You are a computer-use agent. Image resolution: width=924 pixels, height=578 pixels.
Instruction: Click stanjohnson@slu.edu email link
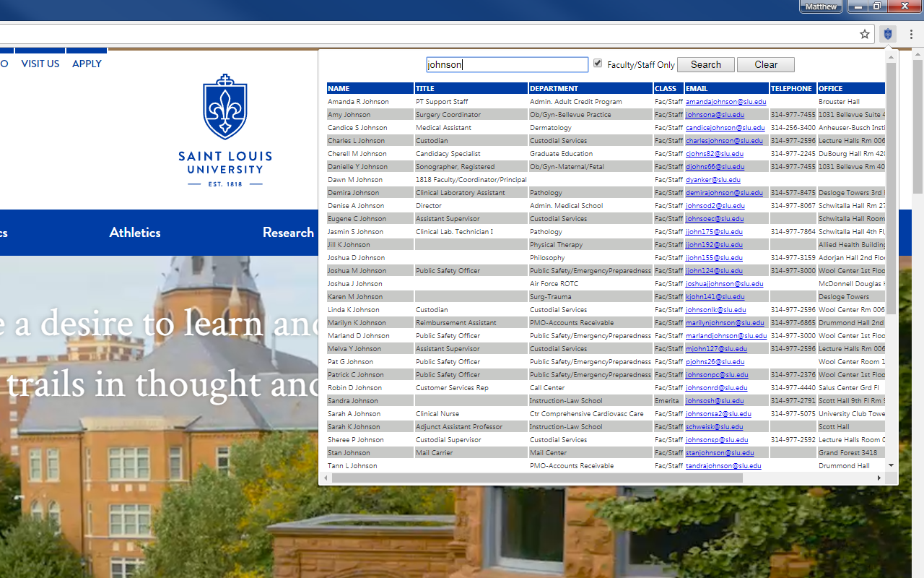[x=720, y=453]
